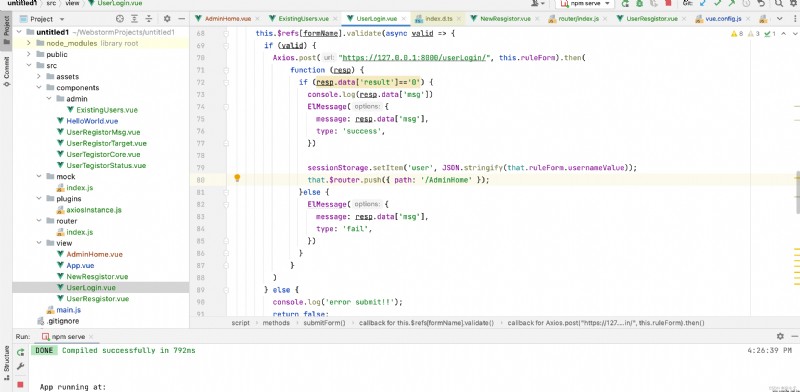
Task: Click the rerun icon in Run panel
Action: click(20, 352)
